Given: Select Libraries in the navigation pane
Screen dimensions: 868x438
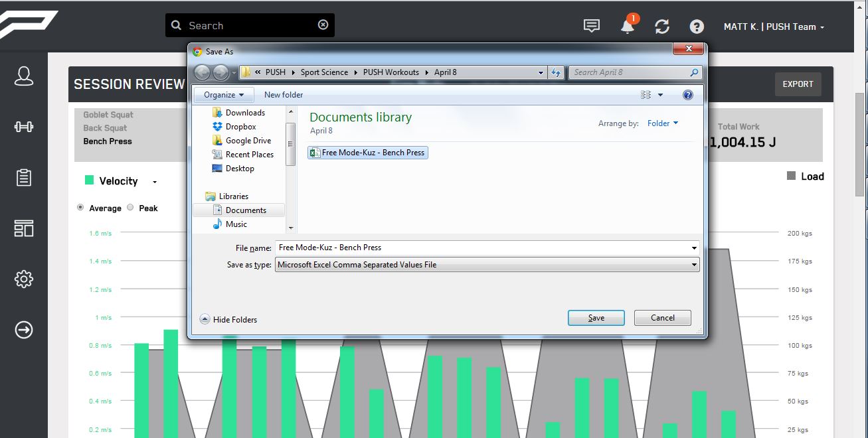Looking at the screenshot, I should [233, 196].
